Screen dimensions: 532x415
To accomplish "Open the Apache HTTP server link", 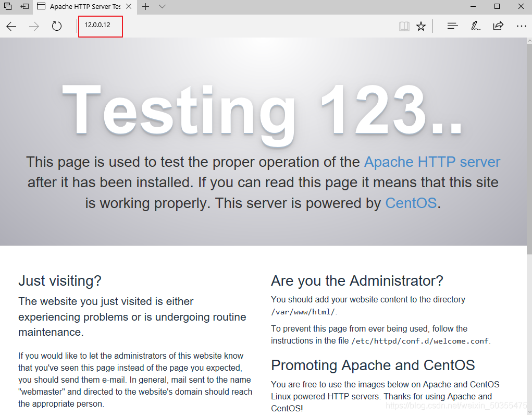I will (x=432, y=162).
